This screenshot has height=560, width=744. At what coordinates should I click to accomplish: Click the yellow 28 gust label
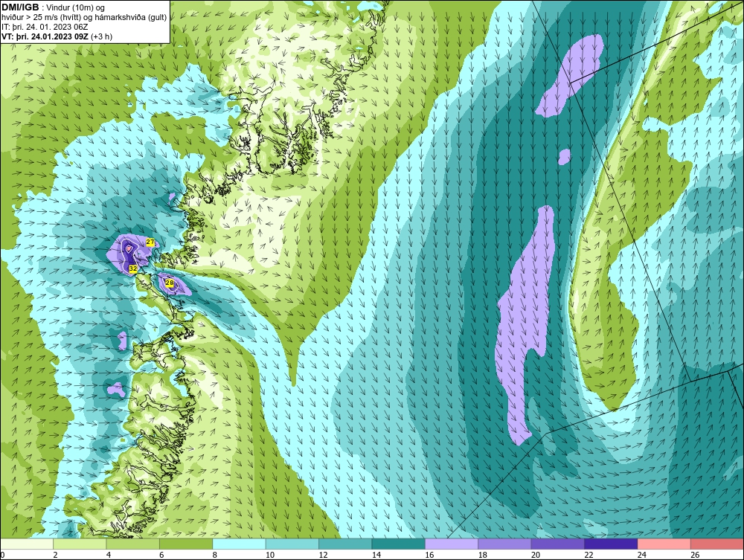tap(169, 283)
